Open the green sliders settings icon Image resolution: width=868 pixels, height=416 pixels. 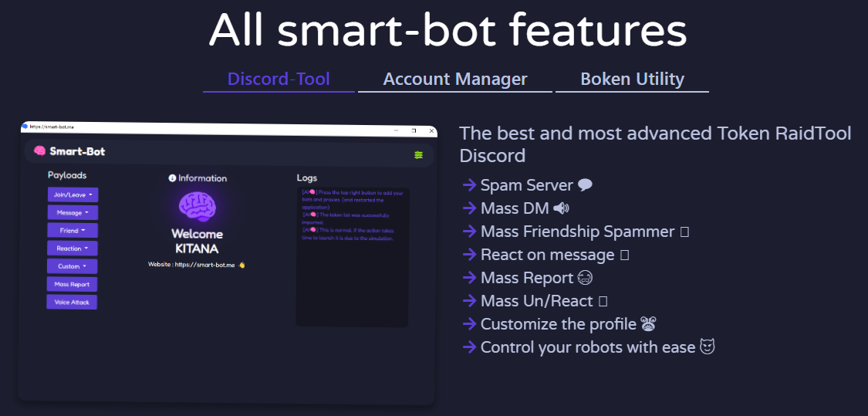[418, 155]
